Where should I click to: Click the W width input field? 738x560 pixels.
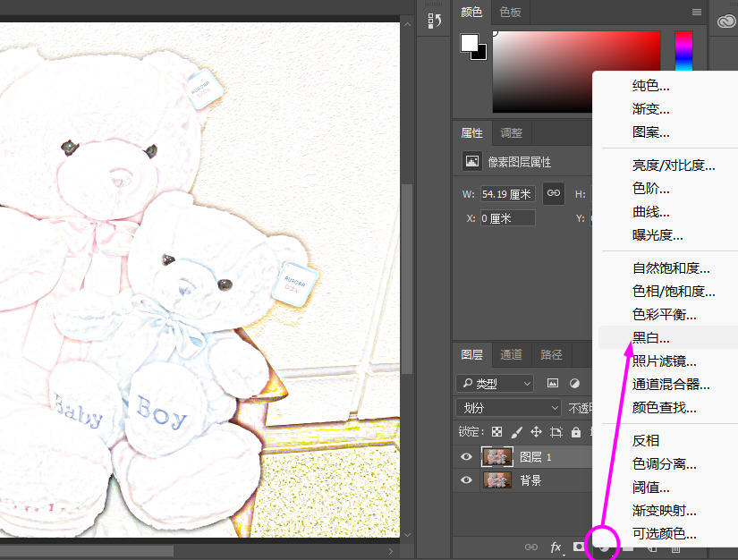[507, 194]
